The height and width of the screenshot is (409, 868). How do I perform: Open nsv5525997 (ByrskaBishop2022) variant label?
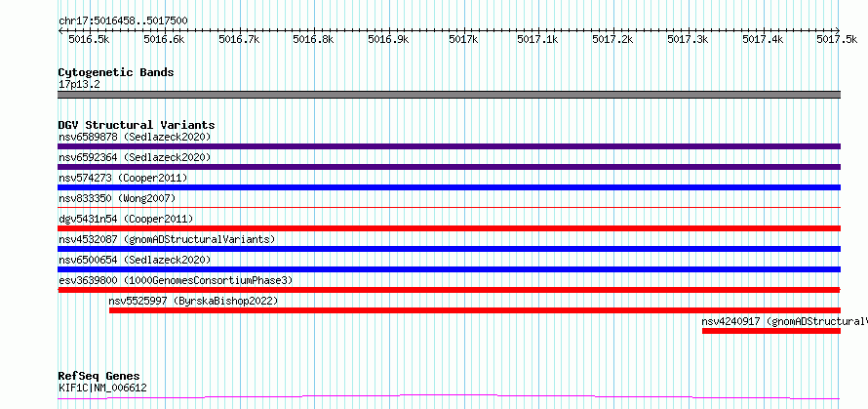tap(194, 301)
